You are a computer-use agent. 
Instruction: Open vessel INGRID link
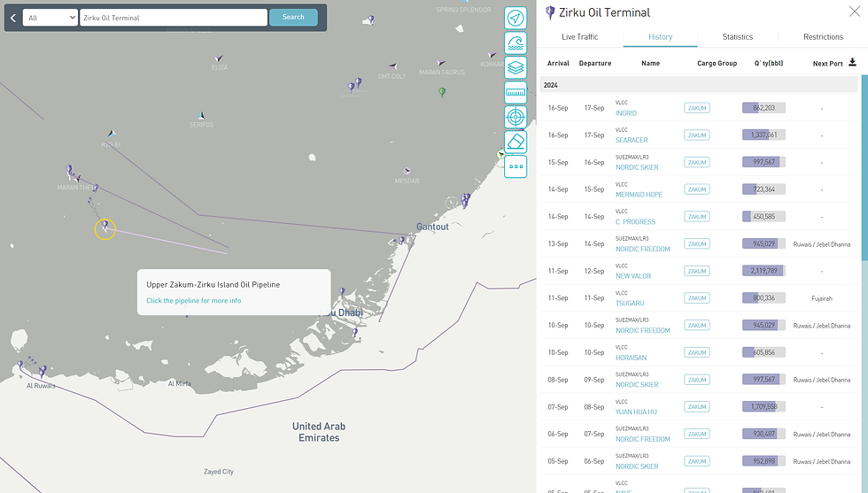coord(626,113)
